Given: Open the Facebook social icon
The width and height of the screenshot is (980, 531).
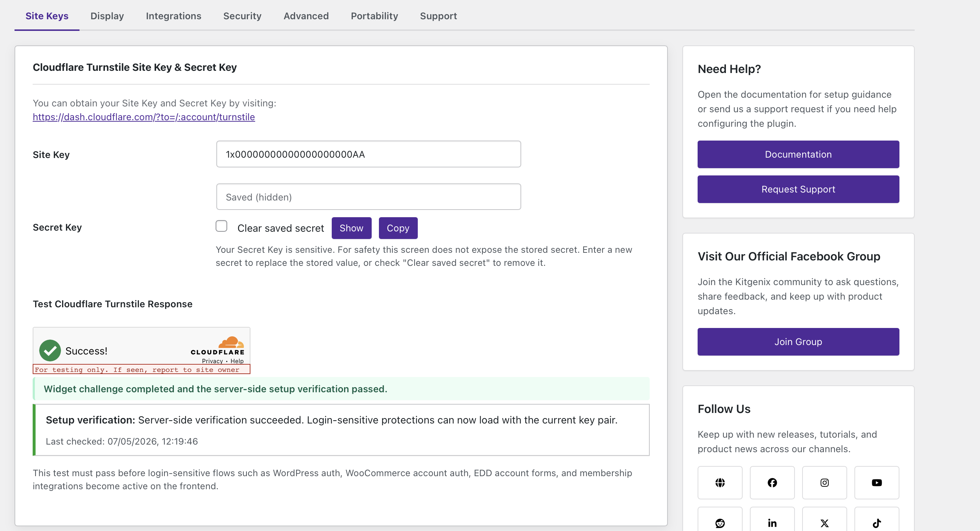Looking at the screenshot, I should tap(772, 482).
